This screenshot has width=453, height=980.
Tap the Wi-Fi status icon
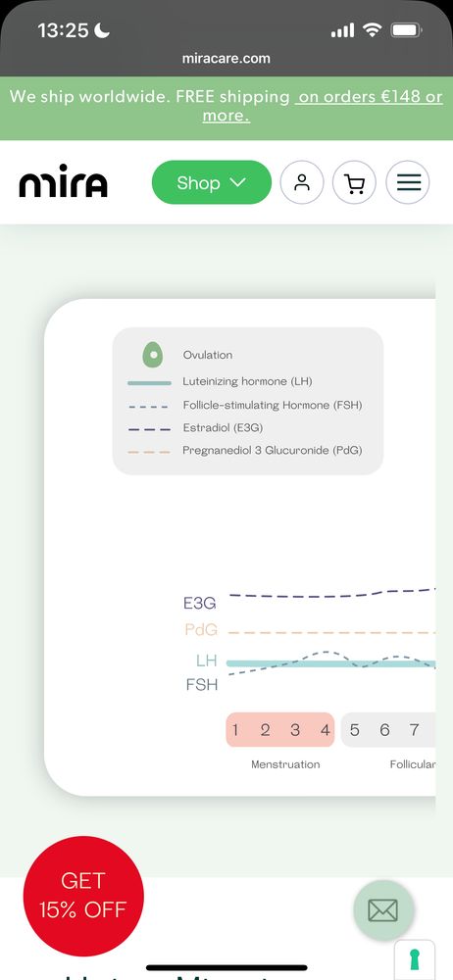click(373, 30)
